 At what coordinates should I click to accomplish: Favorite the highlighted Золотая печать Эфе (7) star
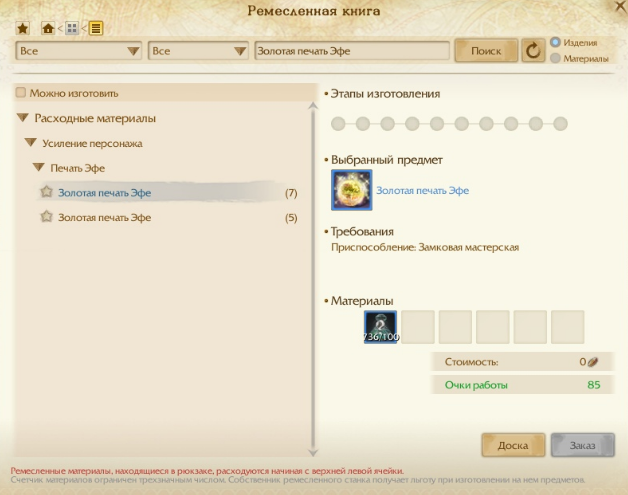pos(46,192)
